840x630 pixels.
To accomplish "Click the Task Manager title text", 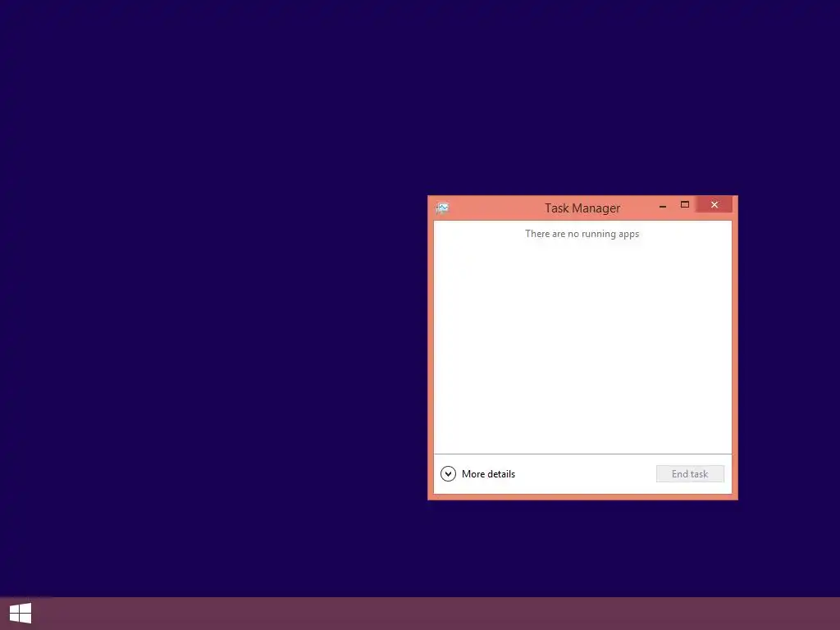I will click(582, 208).
